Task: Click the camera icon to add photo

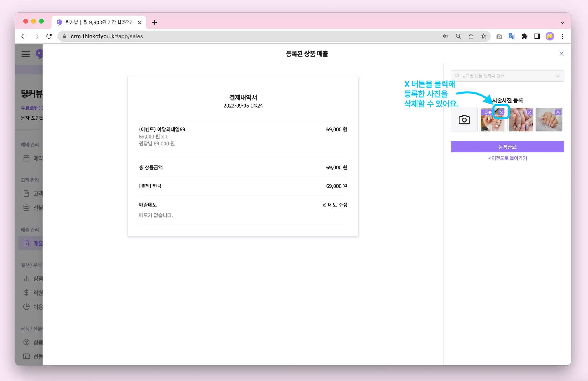Action: [464, 120]
